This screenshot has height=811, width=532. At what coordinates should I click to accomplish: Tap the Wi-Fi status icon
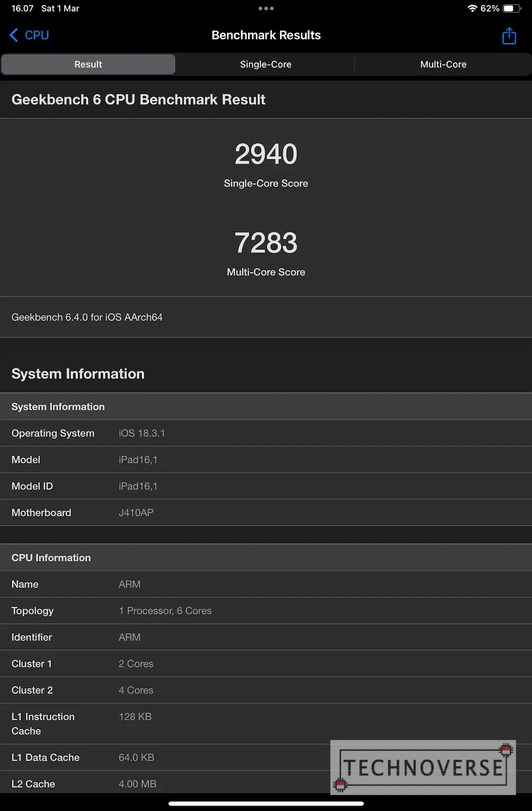472,8
